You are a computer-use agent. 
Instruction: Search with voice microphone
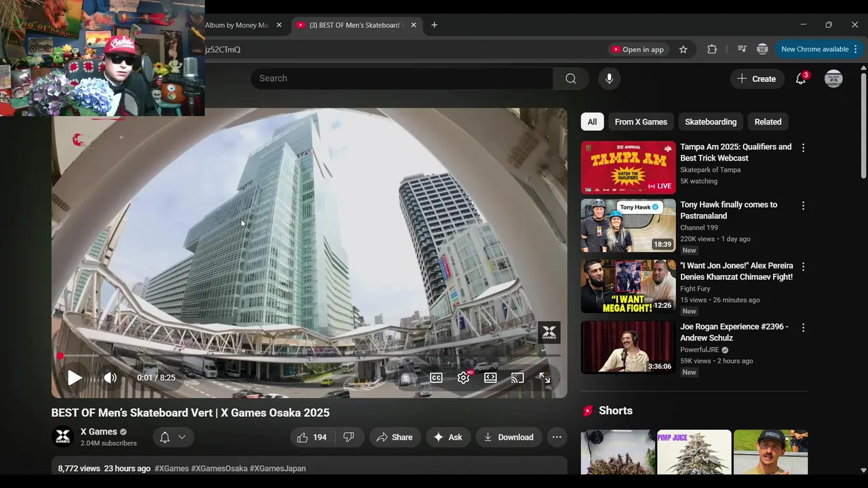pos(609,79)
